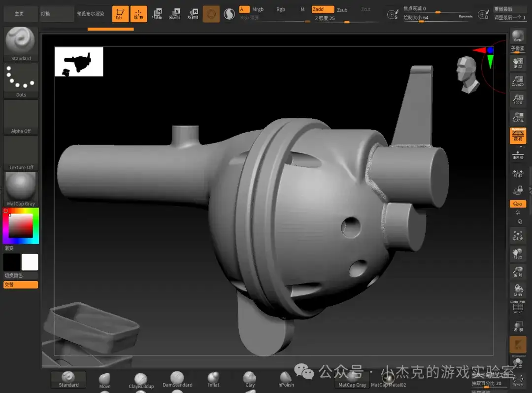Click the Edit mode button

(120, 14)
